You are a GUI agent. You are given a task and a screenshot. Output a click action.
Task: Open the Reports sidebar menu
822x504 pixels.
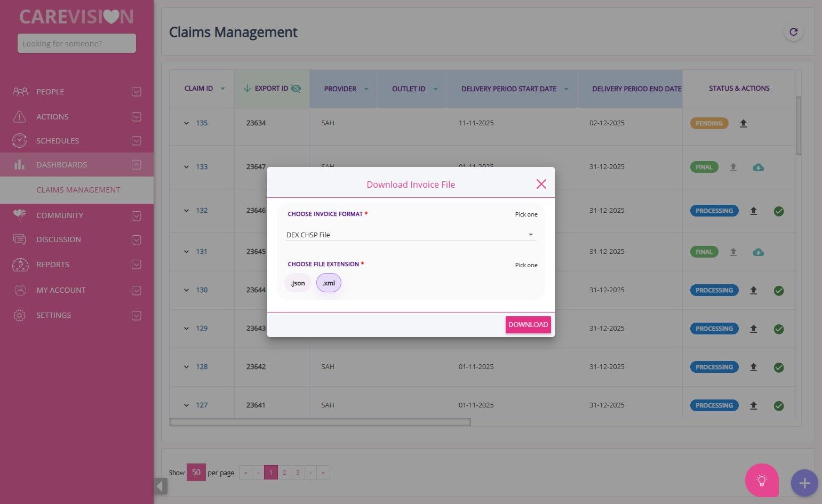pyautogui.click(x=77, y=265)
